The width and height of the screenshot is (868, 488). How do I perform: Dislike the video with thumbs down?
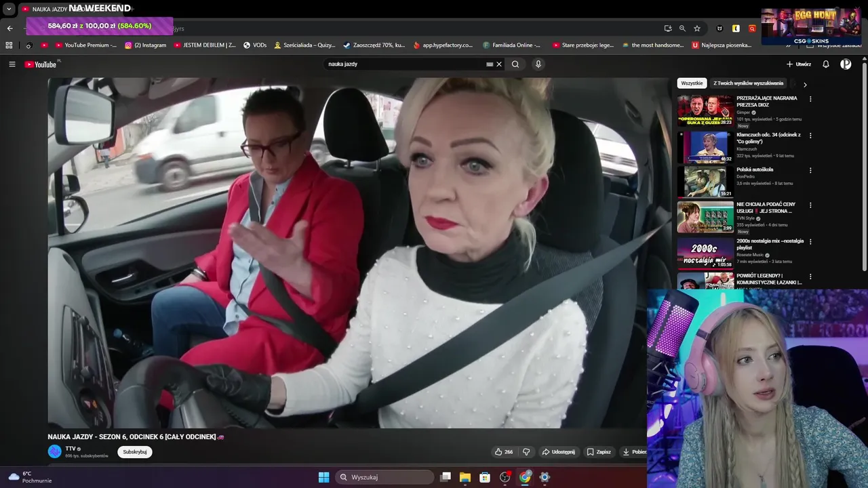tap(526, 452)
